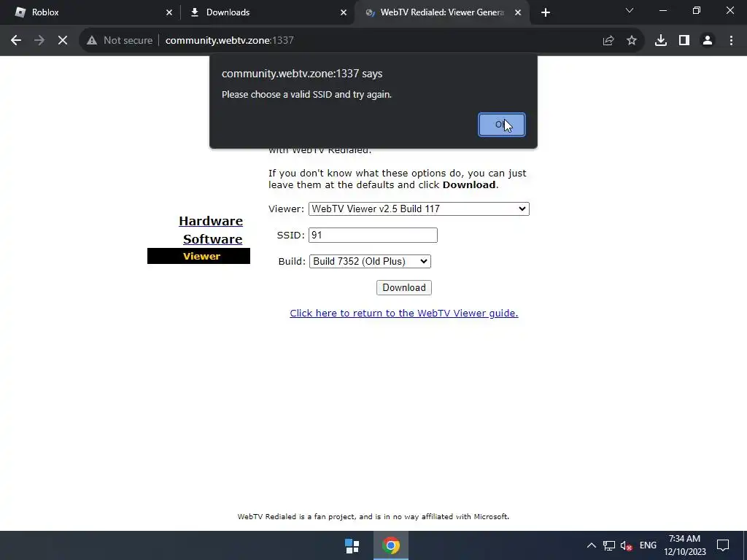Open the taskbar clock and date
Viewport: 747px width, 560px height.
[x=684, y=545]
